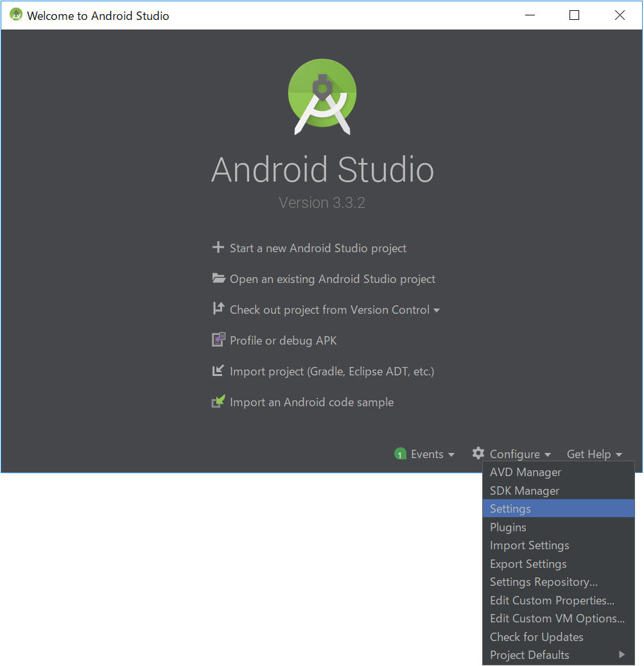Click the green Events notification badge

click(400, 454)
